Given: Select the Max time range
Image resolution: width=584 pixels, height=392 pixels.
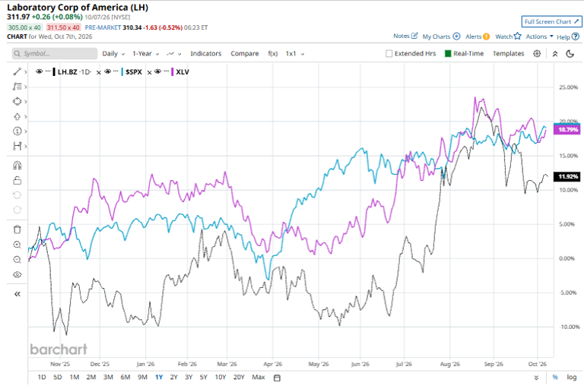Looking at the screenshot, I should 259,377.
